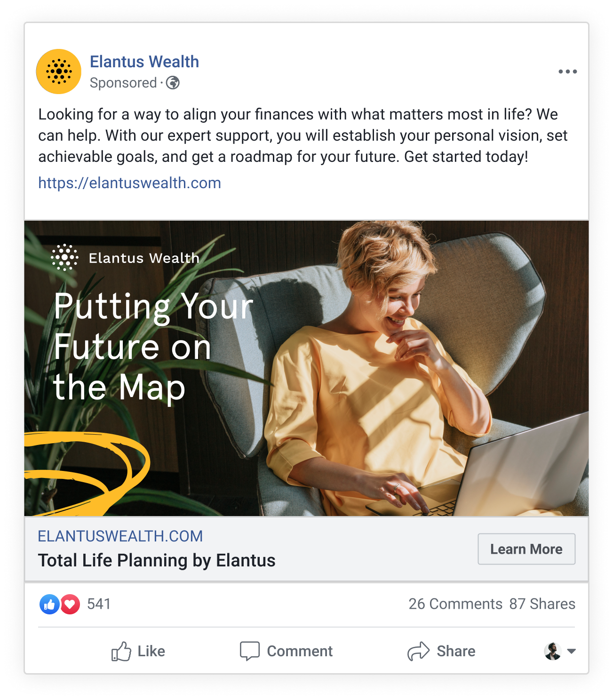This screenshot has width=613, height=700.
Task: Click the red heart reaction icon
Action: point(70,605)
